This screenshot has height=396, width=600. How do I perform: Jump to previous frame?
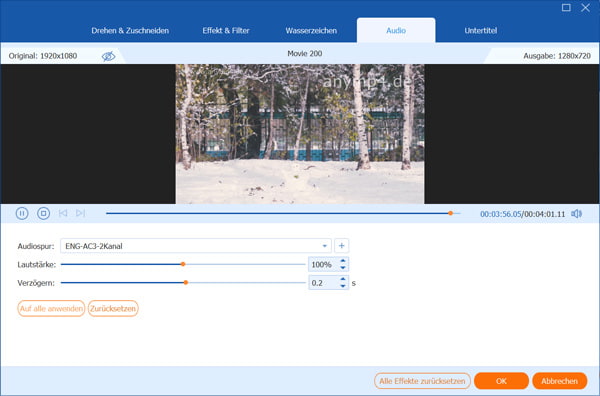(x=63, y=213)
